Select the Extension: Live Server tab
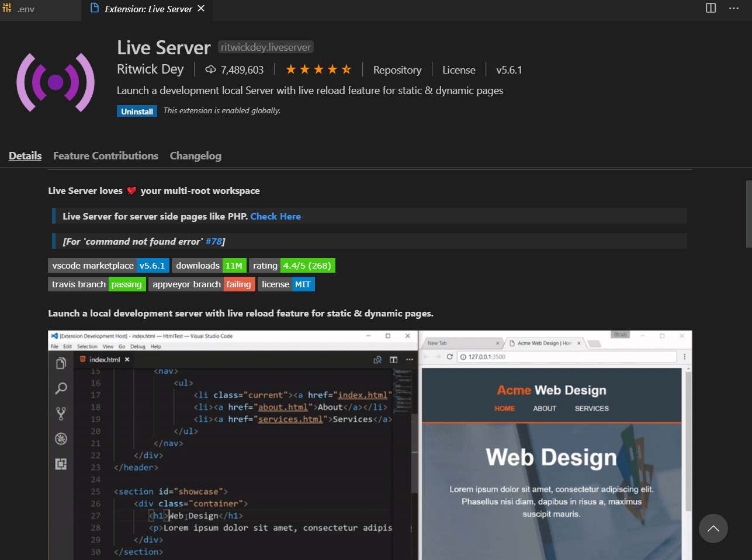This screenshot has width=752, height=560. pyautogui.click(x=148, y=9)
